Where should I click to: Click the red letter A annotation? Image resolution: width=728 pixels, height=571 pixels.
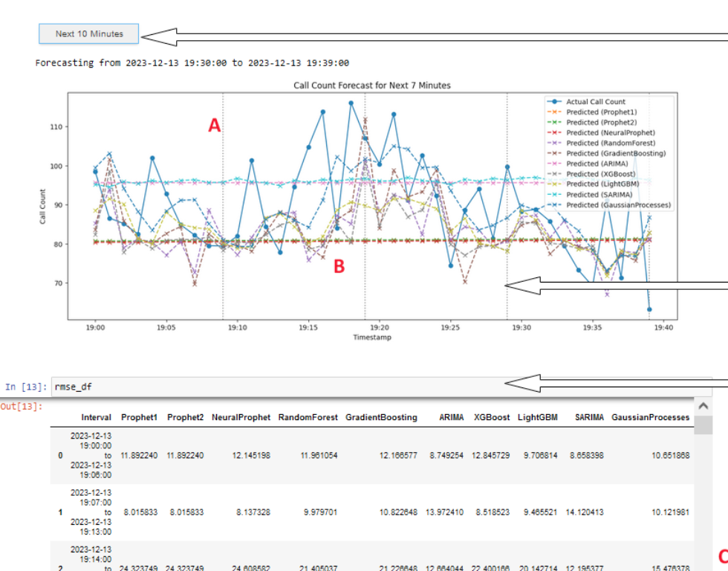(x=214, y=126)
